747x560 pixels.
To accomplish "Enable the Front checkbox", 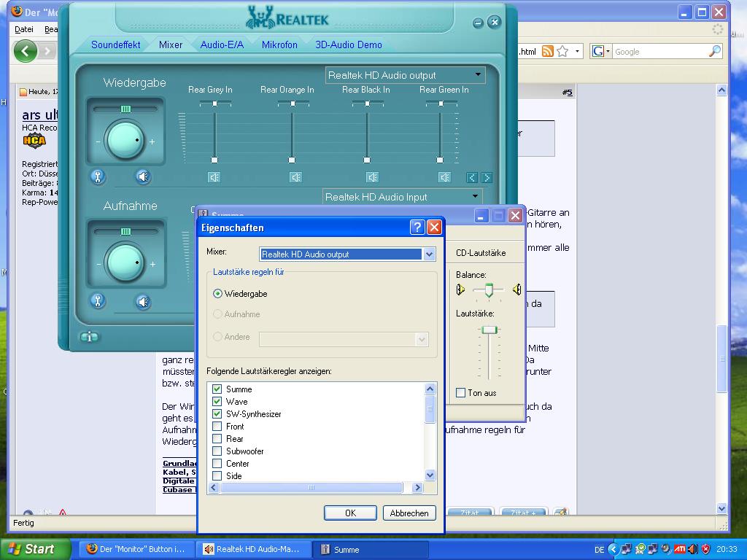I will pyautogui.click(x=217, y=426).
